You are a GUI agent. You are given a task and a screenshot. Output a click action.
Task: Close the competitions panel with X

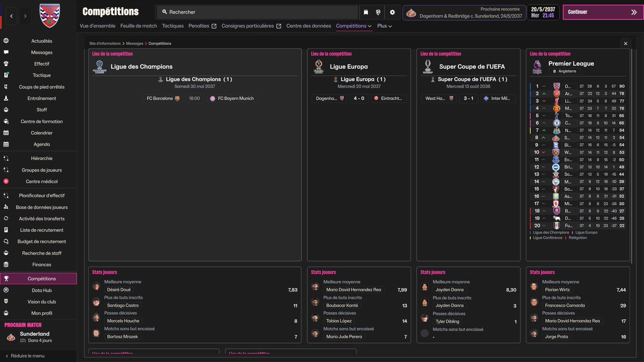625,43
